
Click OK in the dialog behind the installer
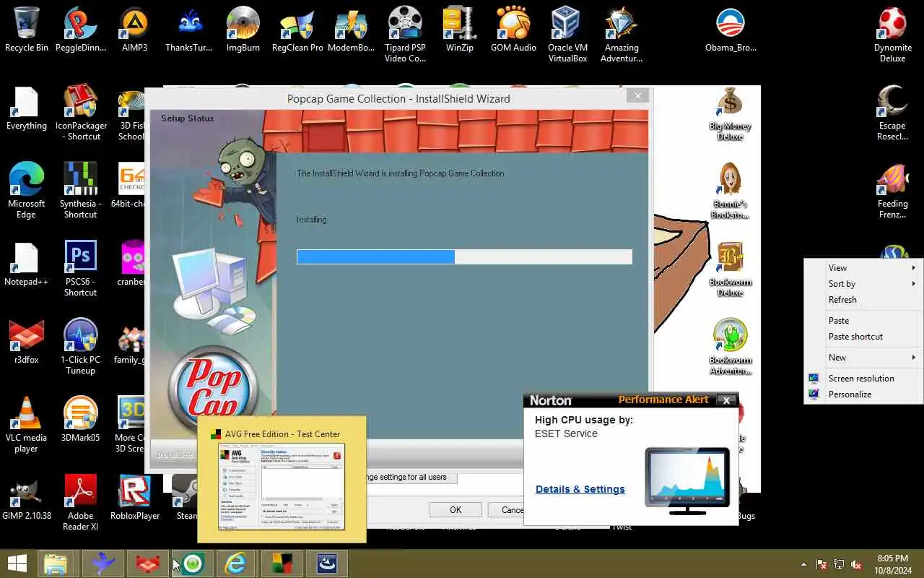click(456, 509)
